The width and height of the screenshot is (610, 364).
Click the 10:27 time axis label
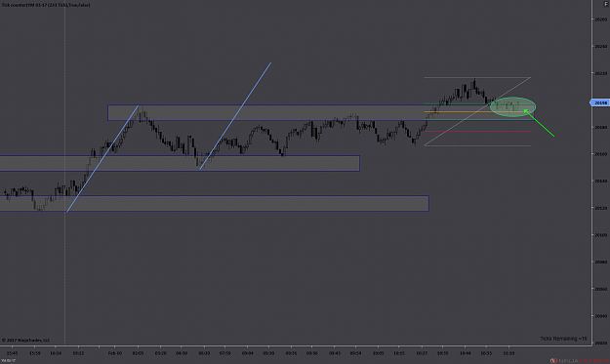422,353
